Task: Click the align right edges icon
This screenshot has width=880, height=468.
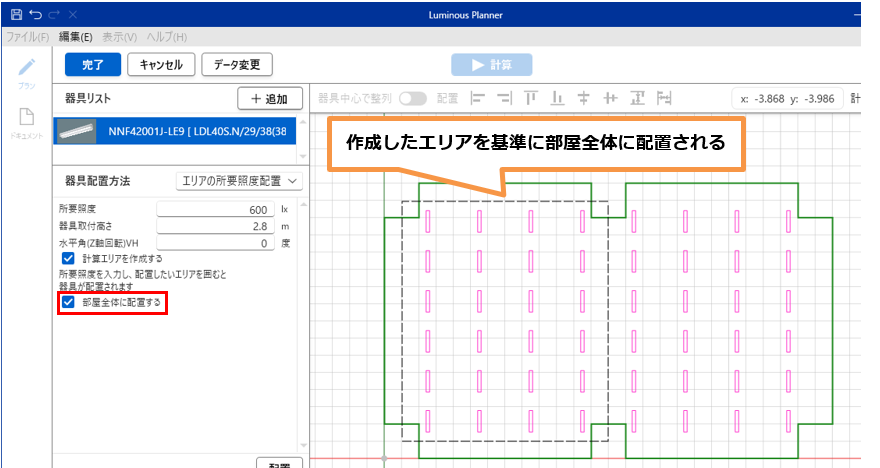Action: click(x=503, y=98)
